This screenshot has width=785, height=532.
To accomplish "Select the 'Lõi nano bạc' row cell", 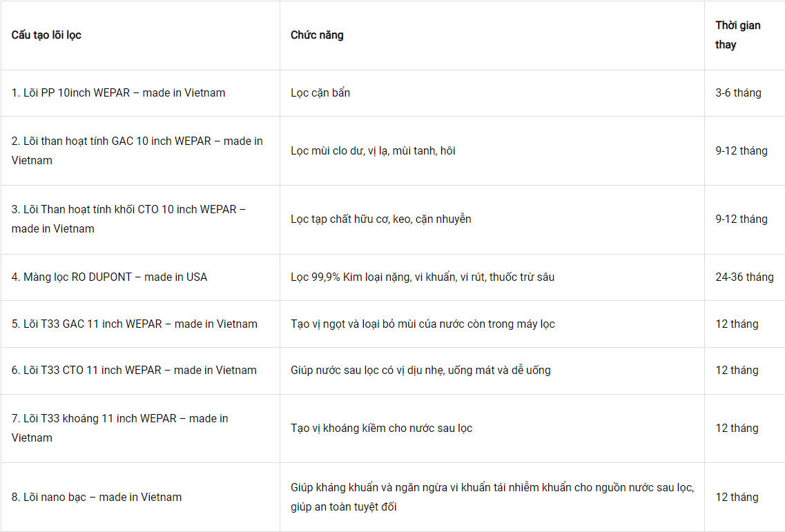I will [x=97, y=497].
